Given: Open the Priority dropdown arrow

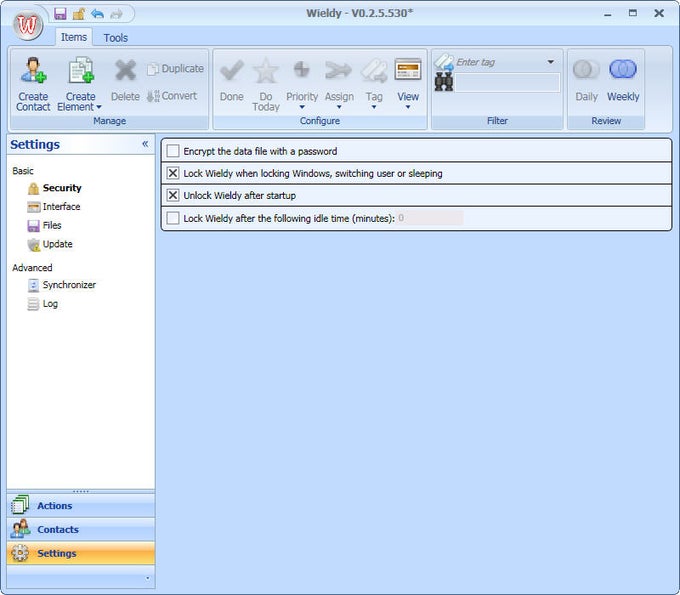Looking at the screenshot, I should click(x=302, y=107).
